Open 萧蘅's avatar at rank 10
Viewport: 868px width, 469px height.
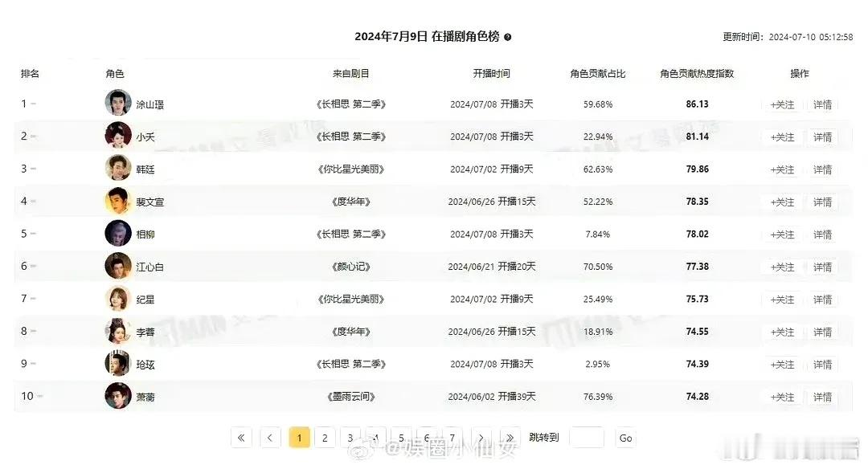pyautogui.click(x=118, y=396)
